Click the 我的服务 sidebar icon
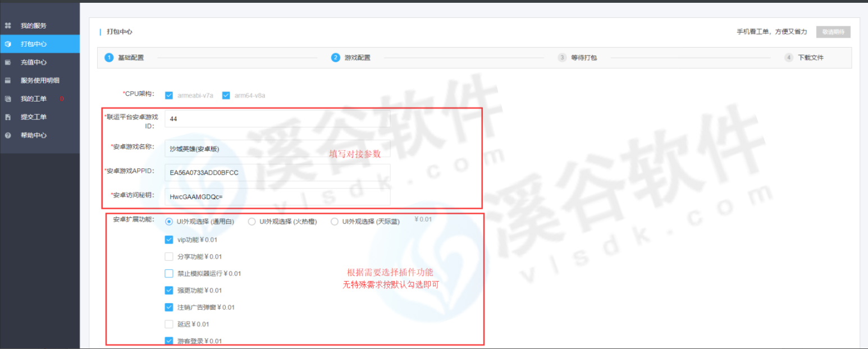The width and height of the screenshot is (868, 349). [8, 26]
